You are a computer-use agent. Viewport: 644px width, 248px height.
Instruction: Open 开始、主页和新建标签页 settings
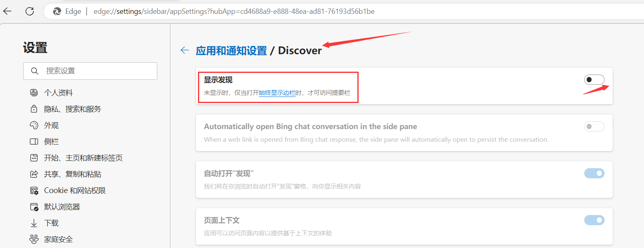[x=83, y=158]
